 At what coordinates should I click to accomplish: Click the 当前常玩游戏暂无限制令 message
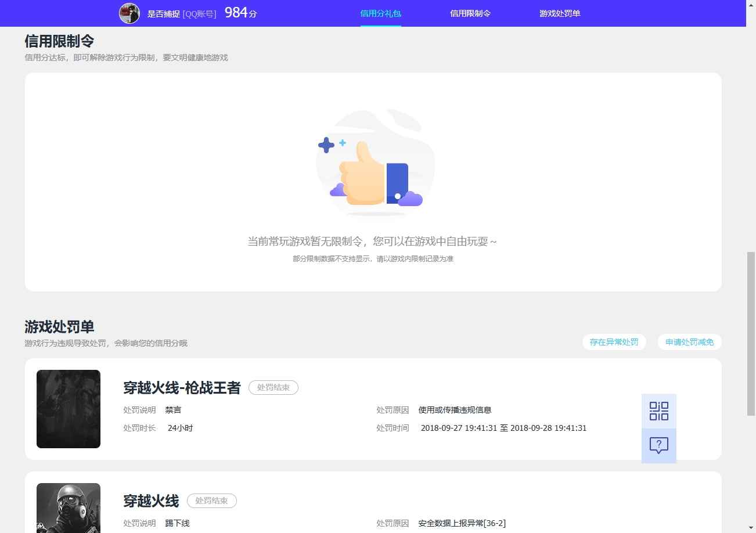tap(372, 242)
